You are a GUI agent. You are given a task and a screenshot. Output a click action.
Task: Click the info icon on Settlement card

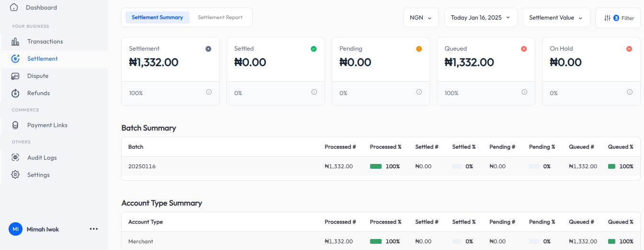coord(209,92)
